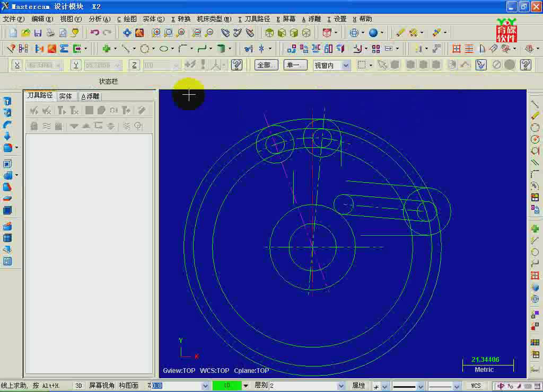
Task: Save the drawing with the floppy icon
Action: click(38, 33)
